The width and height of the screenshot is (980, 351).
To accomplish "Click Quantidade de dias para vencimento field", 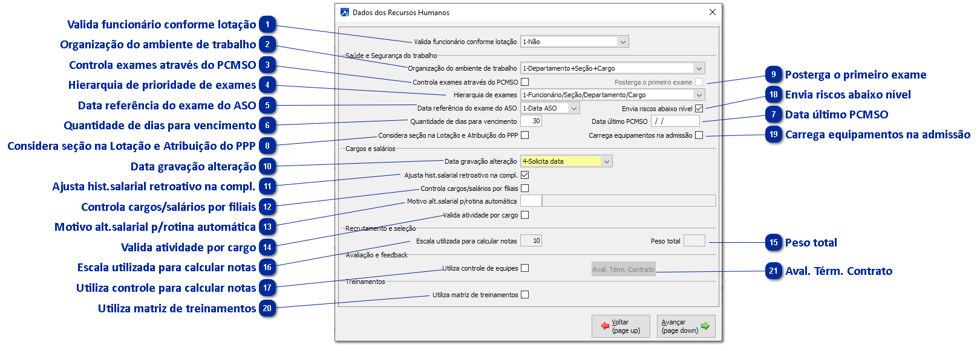I will click(531, 121).
